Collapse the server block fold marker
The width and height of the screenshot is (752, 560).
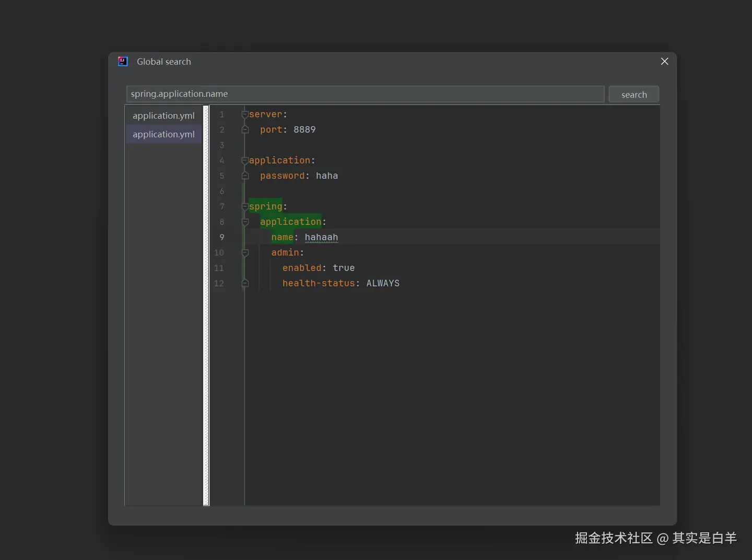245,114
